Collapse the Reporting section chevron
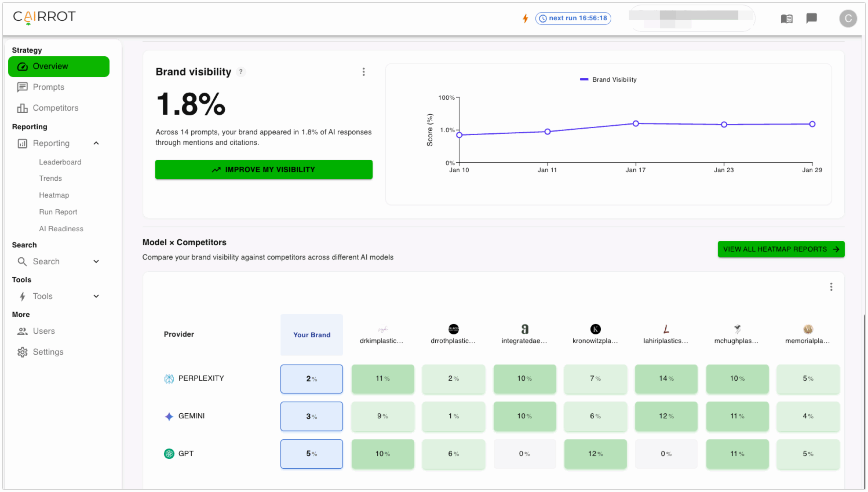The height and width of the screenshot is (492, 868). pos(96,143)
